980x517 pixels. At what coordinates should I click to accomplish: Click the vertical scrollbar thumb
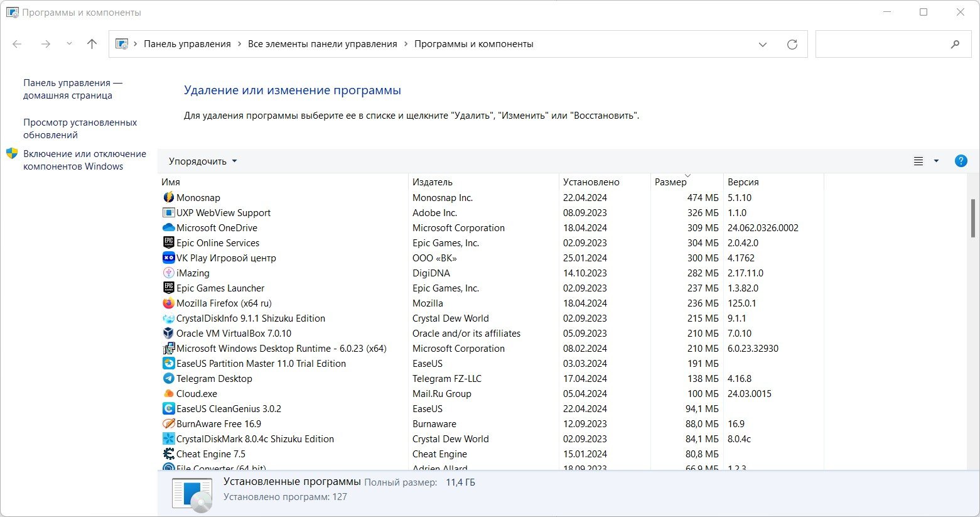pos(973,217)
